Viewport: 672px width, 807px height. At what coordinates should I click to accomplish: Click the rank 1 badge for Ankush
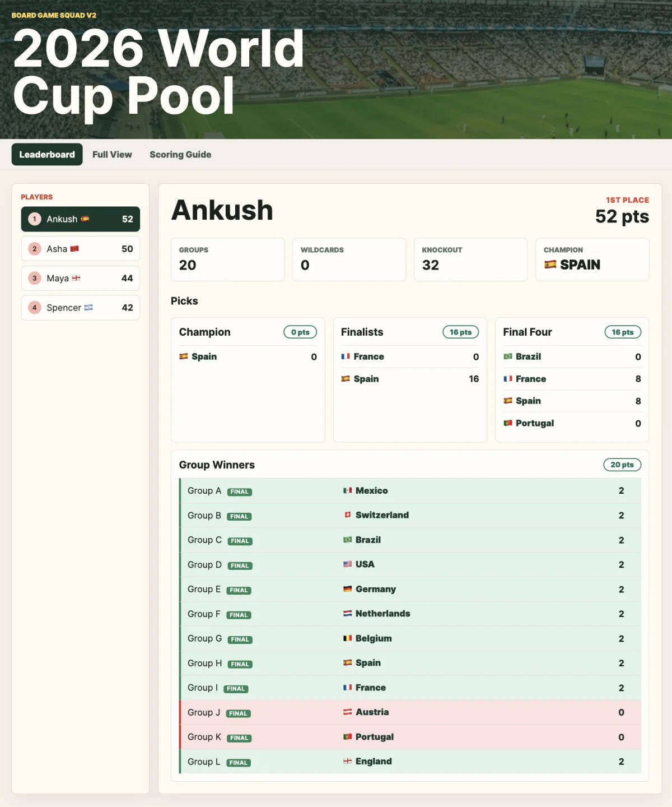pyautogui.click(x=35, y=219)
